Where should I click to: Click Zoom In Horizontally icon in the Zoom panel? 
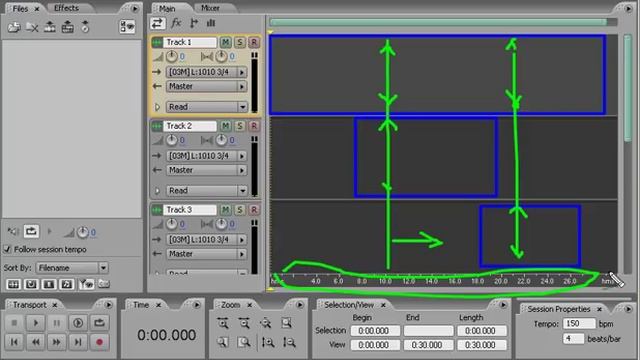tap(223, 323)
